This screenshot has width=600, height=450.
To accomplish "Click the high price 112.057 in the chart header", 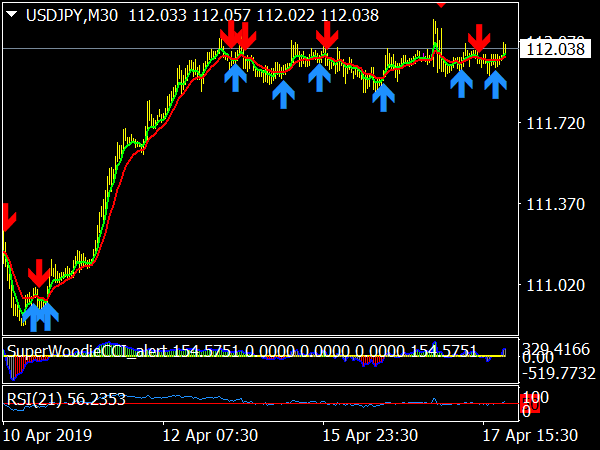I will 222,16.
